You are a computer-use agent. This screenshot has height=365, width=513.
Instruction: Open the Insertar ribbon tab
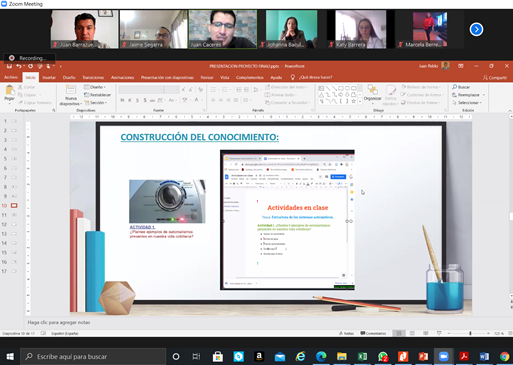tap(49, 77)
